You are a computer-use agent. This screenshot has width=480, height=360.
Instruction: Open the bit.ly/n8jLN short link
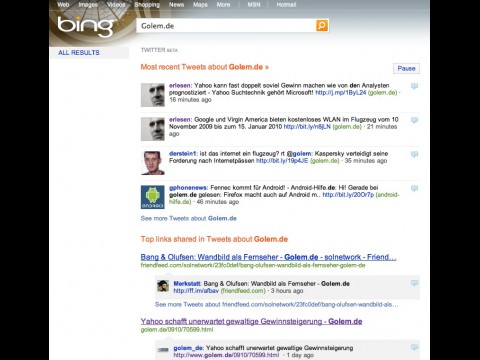click(307, 127)
